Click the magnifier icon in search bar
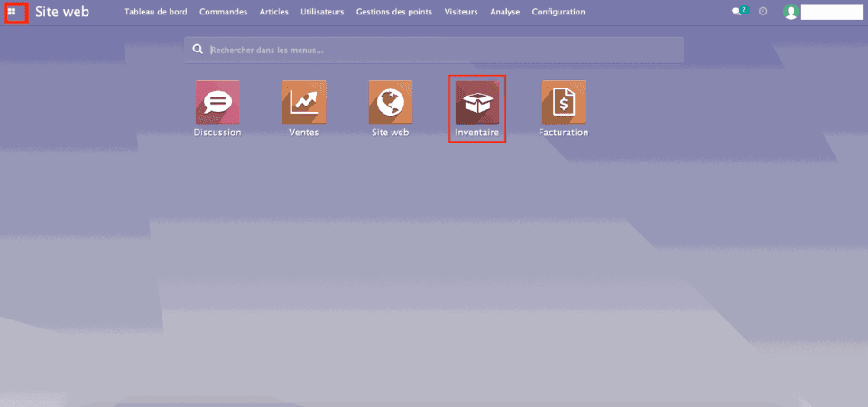868x407 pixels. point(198,50)
